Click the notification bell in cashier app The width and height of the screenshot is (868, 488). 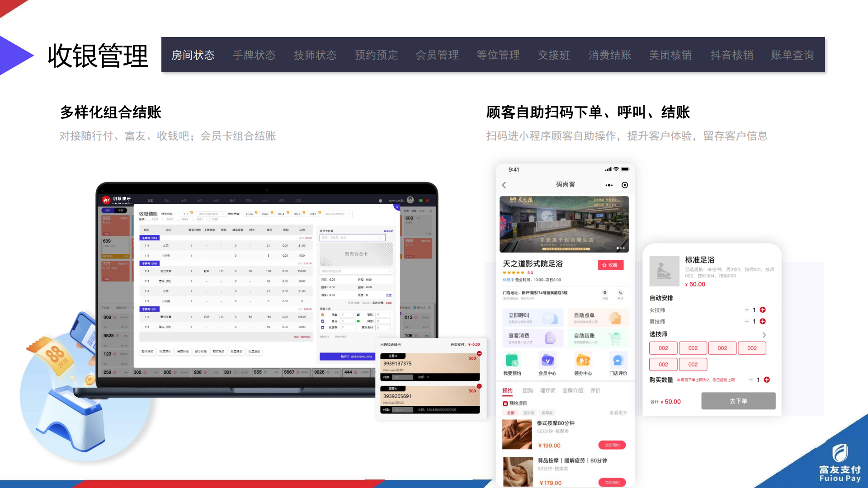[x=380, y=201]
